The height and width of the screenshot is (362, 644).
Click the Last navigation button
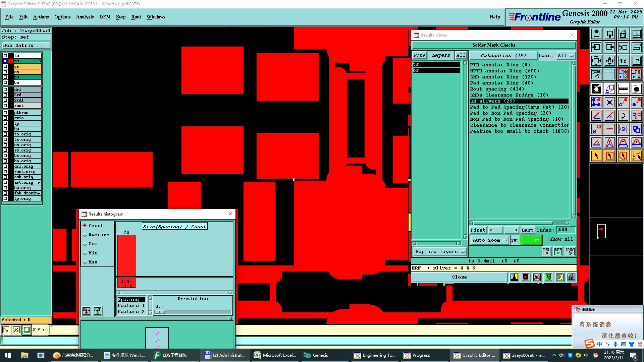pos(527,230)
